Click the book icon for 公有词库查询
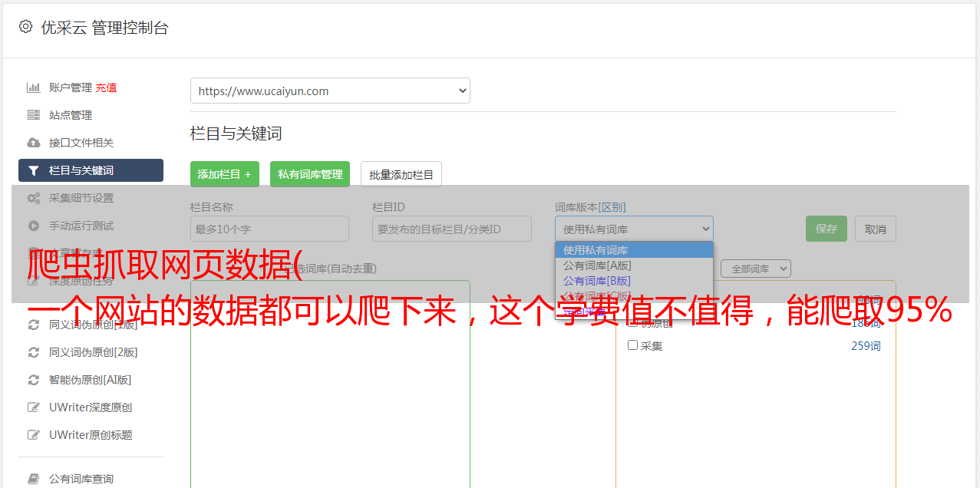This screenshot has width=980, height=488. (x=33, y=479)
